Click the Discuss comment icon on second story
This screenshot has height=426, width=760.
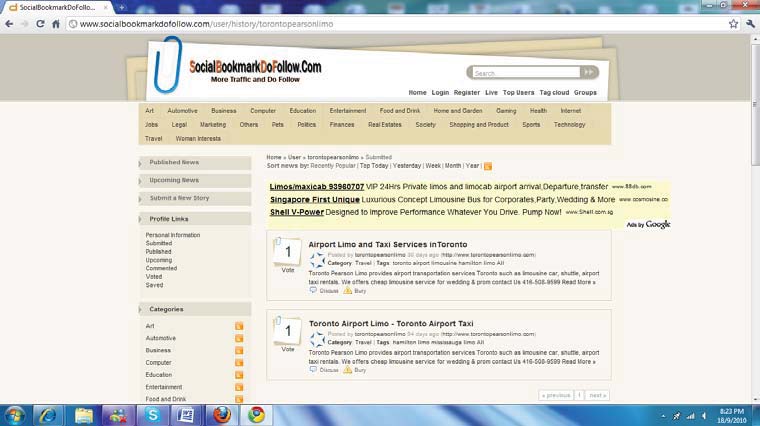(x=313, y=370)
